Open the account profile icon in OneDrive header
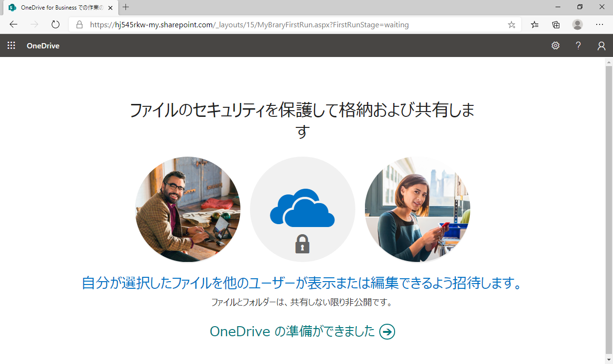Image resolution: width=613 pixels, height=364 pixels. [x=602, y=45]
